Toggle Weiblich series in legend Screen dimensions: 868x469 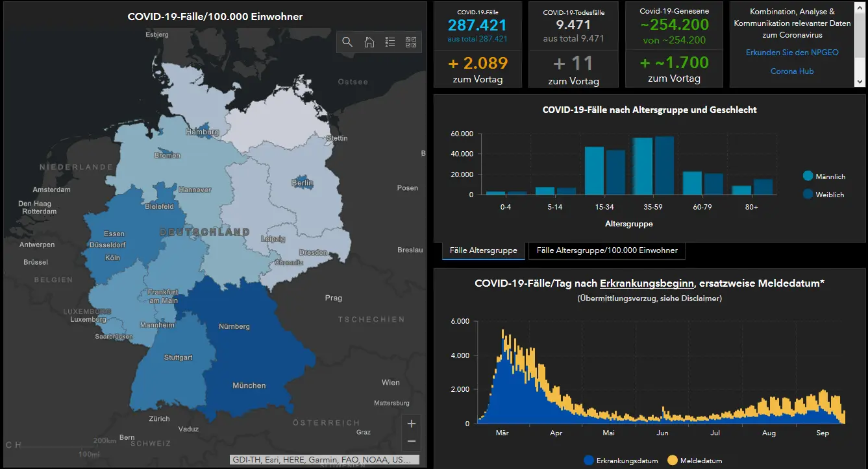(x=823, y=195)
